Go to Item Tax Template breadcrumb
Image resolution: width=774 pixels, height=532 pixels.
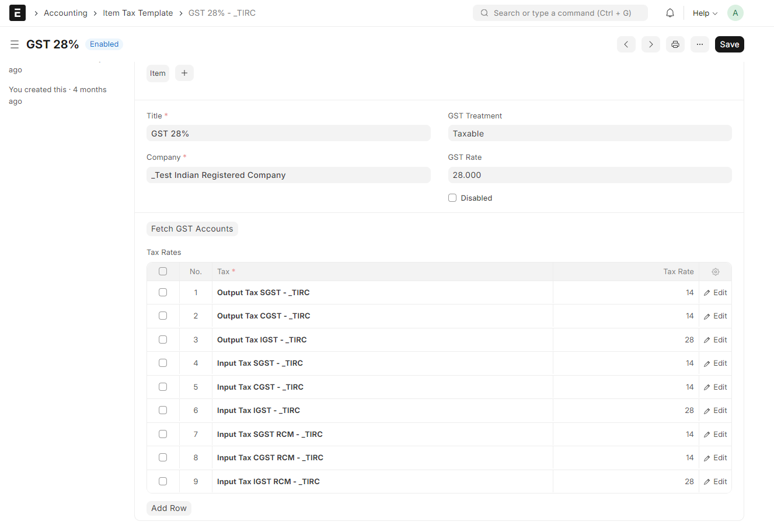pyautogui.click(x=138, y=13)
